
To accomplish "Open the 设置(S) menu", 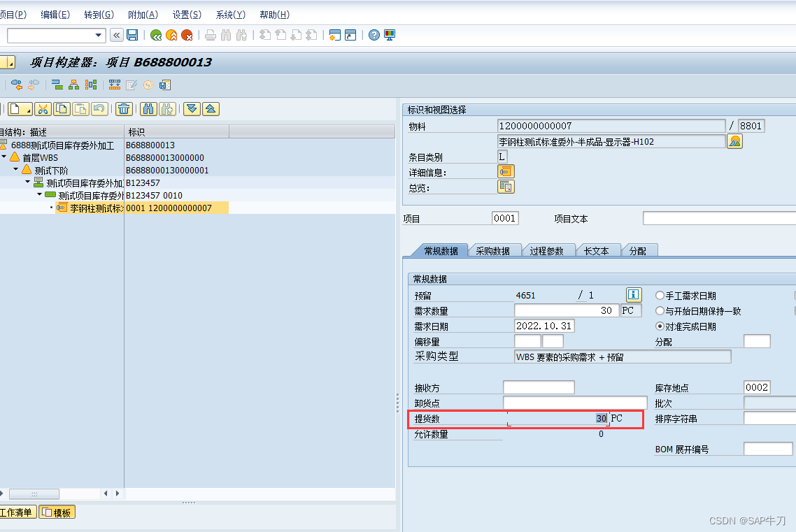I will click(187, 15).
